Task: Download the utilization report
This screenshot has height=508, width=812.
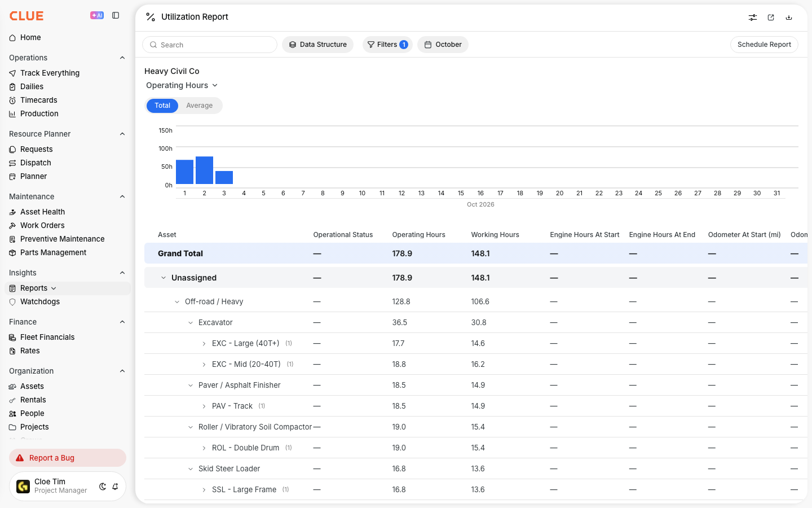Action: click(x=789, y=17)
